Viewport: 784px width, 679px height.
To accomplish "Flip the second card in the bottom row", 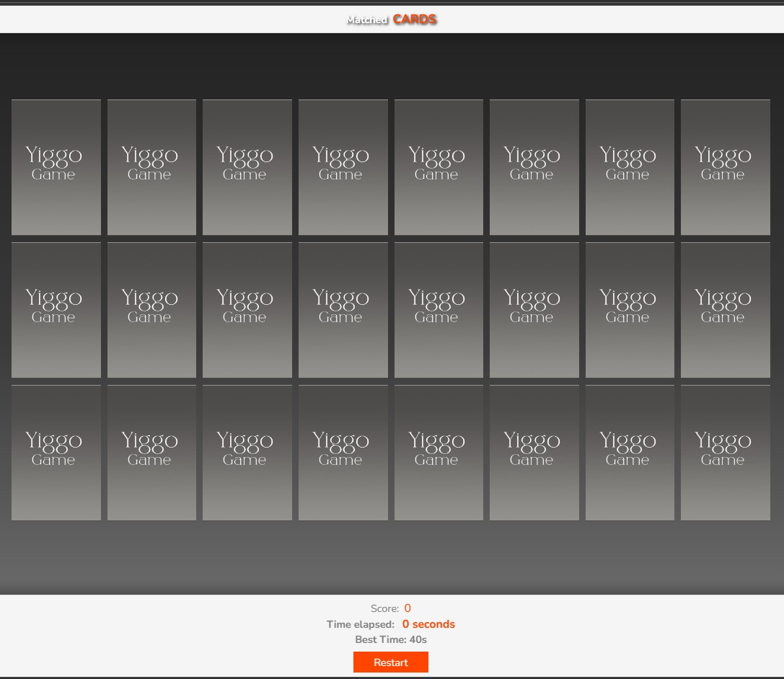I will tap(151, 453).
